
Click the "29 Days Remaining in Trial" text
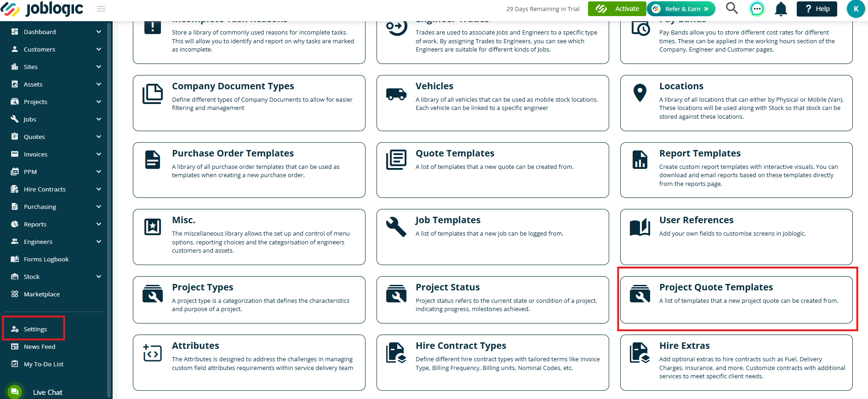543,9
